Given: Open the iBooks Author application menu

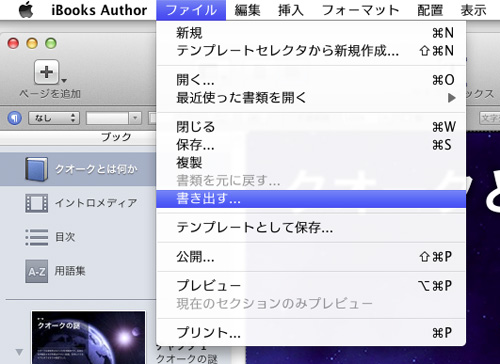Looking at the screenshot, I should [x=99, y=10].
